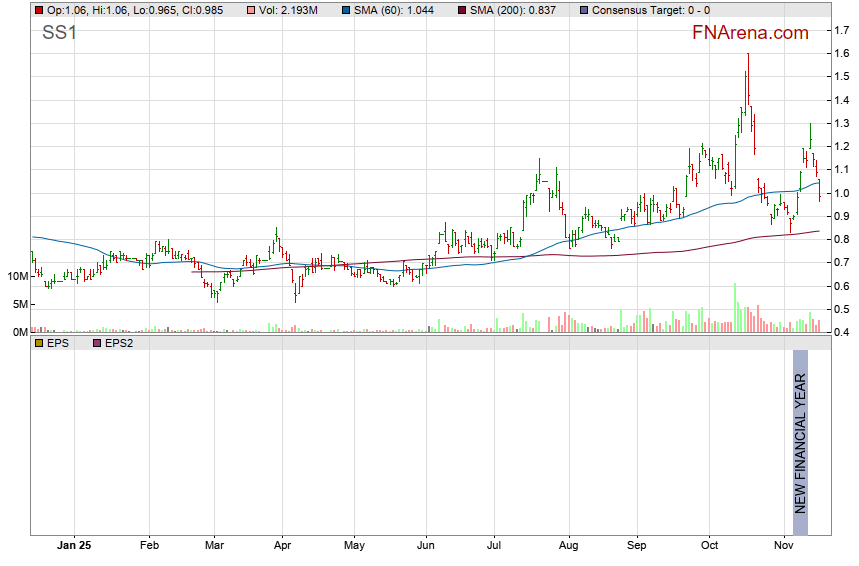The width and height of the screenshot is (859, 566).
Task: Click the dark red SMA (200) legend swatch
Action: tap(463, 10)
